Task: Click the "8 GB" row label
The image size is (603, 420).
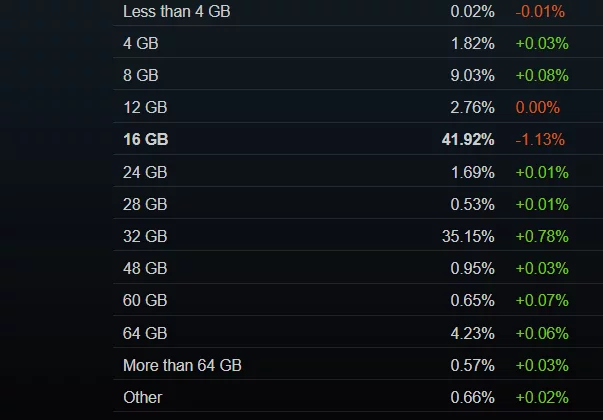Action: [140, 75]
